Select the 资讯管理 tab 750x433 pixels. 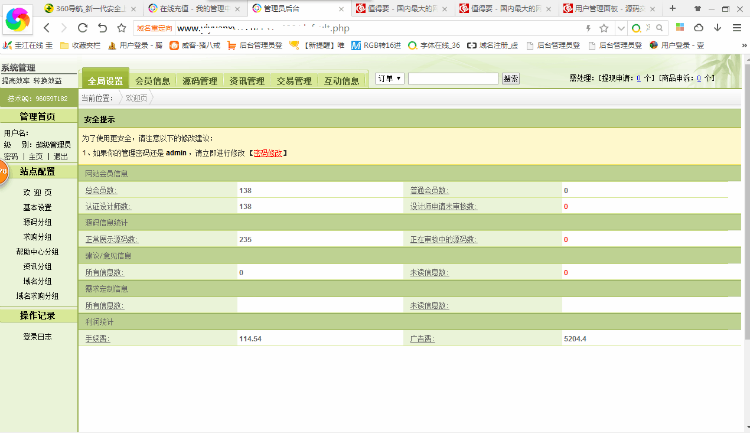pyautogui.click(x=247, y=81)
